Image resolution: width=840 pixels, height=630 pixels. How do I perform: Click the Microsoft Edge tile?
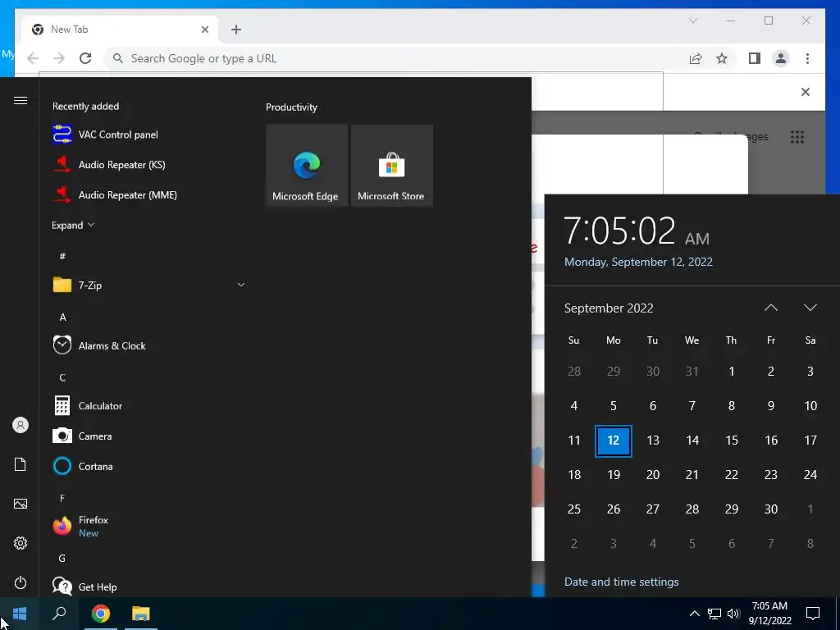click(307, 166)
